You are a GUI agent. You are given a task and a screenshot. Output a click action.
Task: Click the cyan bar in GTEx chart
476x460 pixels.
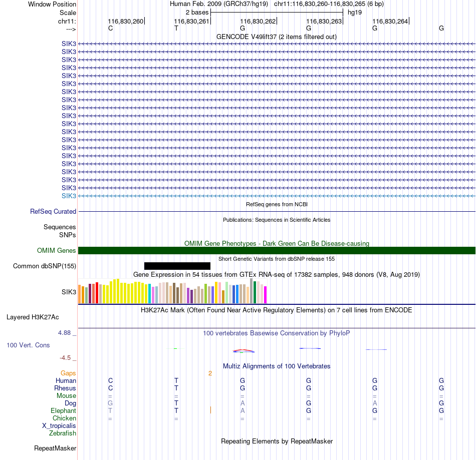150,293
